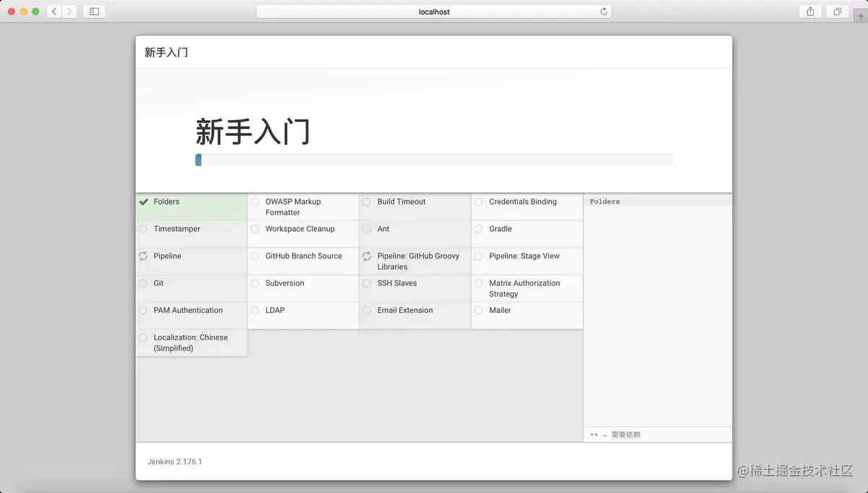Viewport: 868px width, 493px height.
Task: Click the pending circle beside Credentials Binding
Action: [479, 202]
